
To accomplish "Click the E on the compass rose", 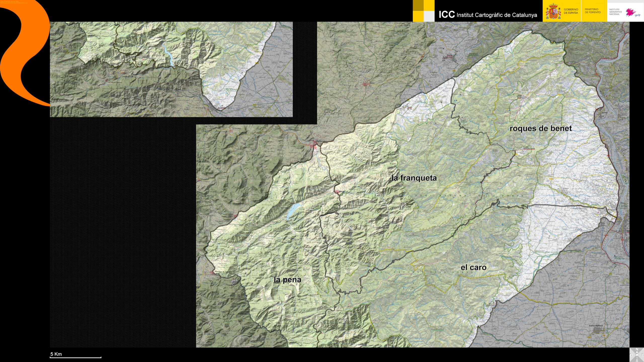I will tap(643, 355).
